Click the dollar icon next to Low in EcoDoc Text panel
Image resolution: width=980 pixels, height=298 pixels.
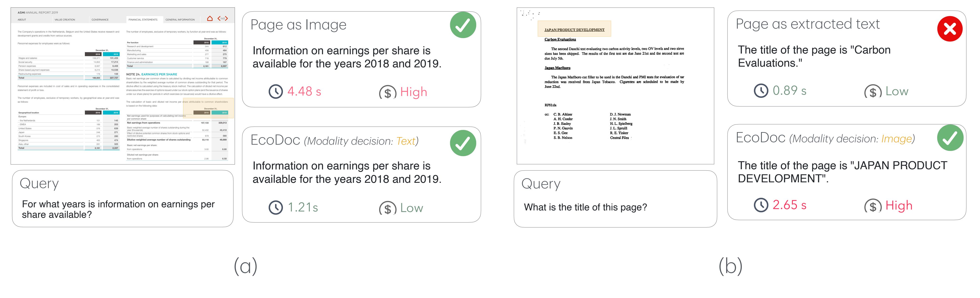pyautogui.click(x=388, y=209)
